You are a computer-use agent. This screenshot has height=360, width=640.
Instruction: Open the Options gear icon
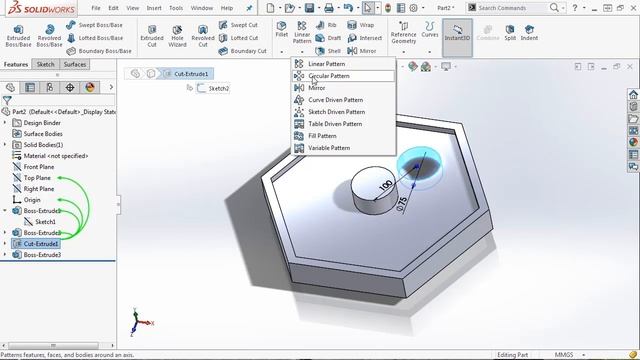coord(413,8)
